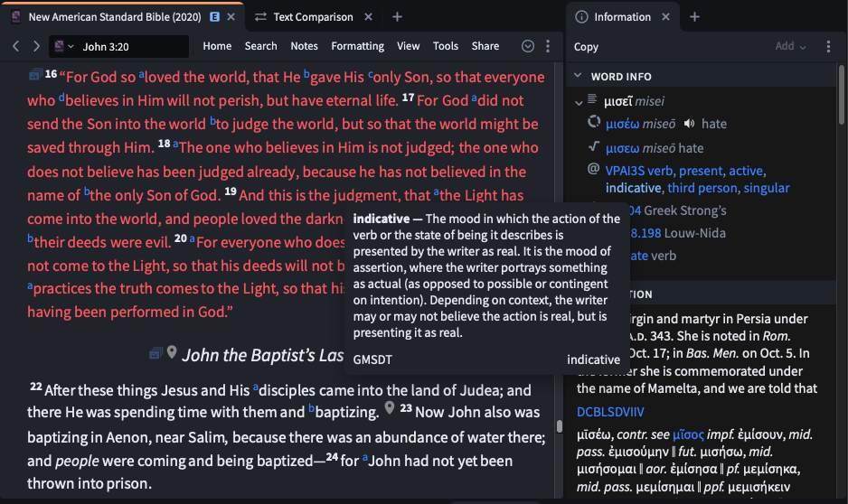The image size is (848, 504).
Task: Open footnote a before 'loved the world'
Action: 142,75
